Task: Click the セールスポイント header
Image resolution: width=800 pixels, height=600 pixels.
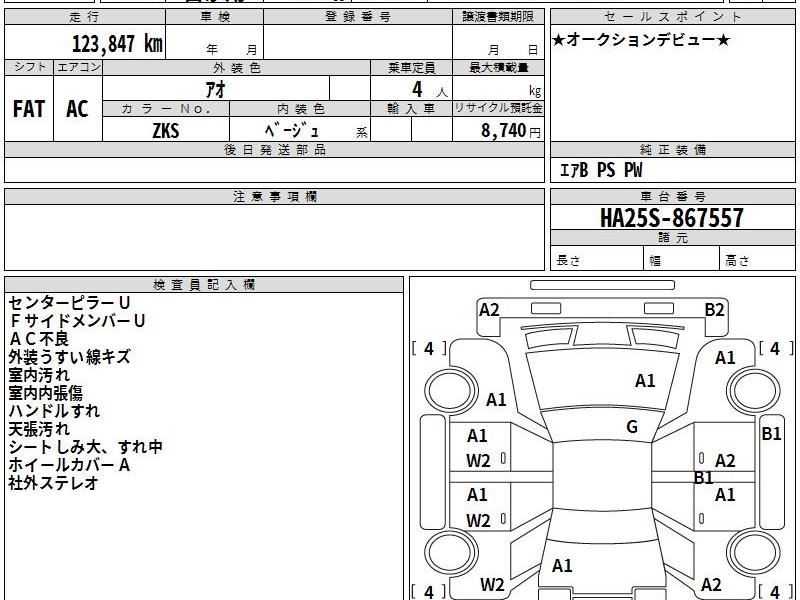Action: [672, 17]
